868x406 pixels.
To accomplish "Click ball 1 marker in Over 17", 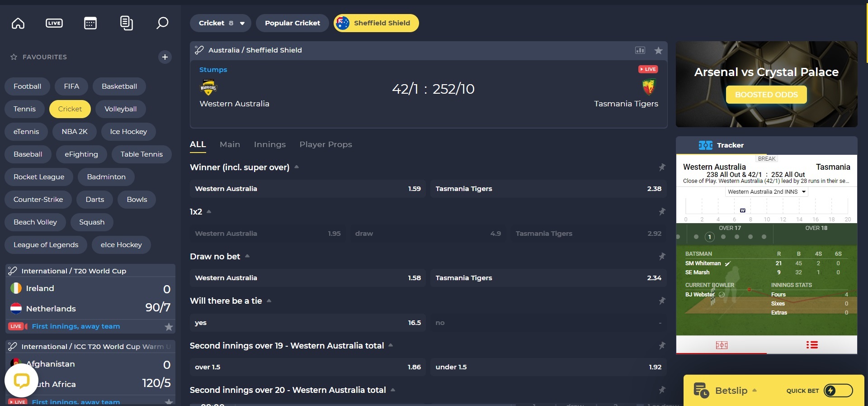I will click(x=710, y=237).
